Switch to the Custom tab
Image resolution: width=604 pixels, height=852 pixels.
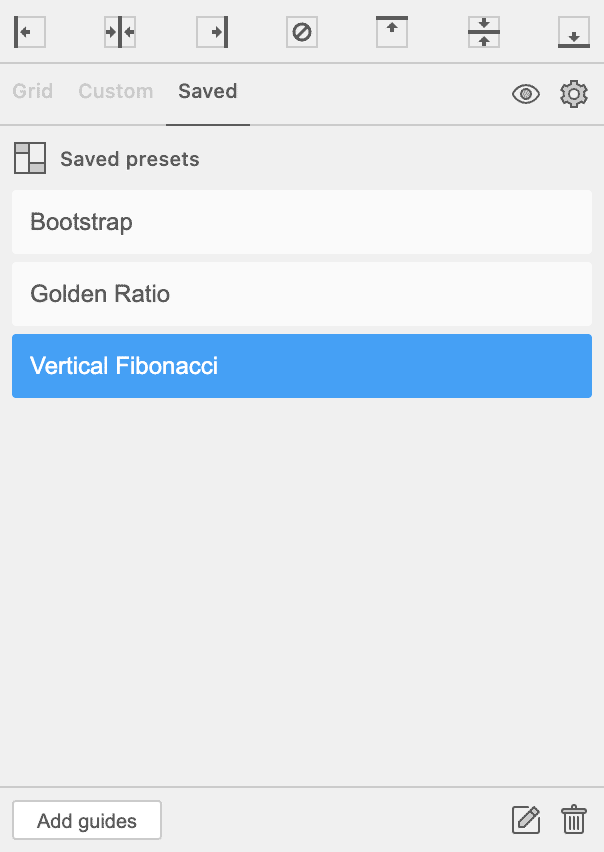(x=116, y=91)
